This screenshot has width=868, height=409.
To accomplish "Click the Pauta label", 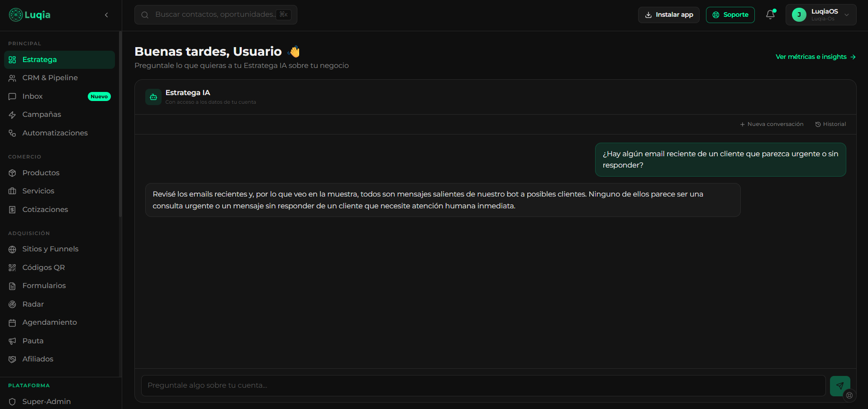I will (33, 341).
